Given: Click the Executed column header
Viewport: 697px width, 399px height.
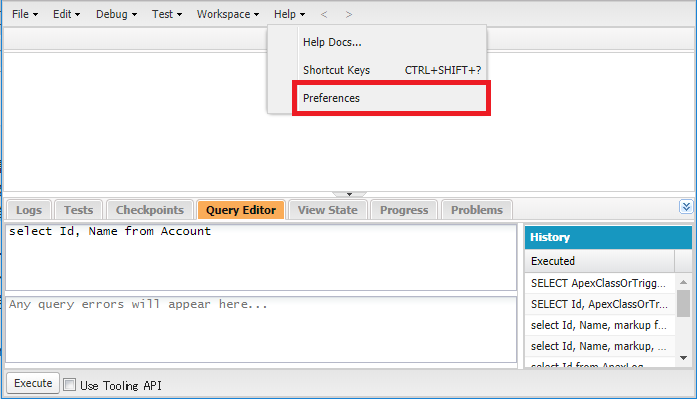Looking at the screenshot, I should (x=600, y=261).
